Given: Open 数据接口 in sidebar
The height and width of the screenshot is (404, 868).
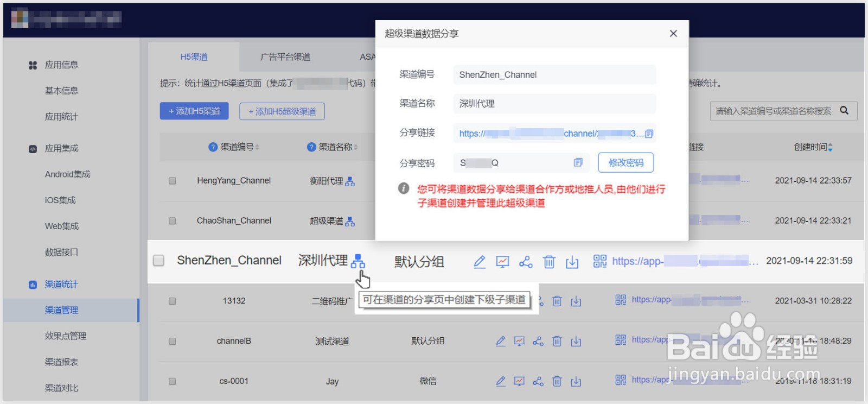Looking at the screenshot, I should pos(61,252).
